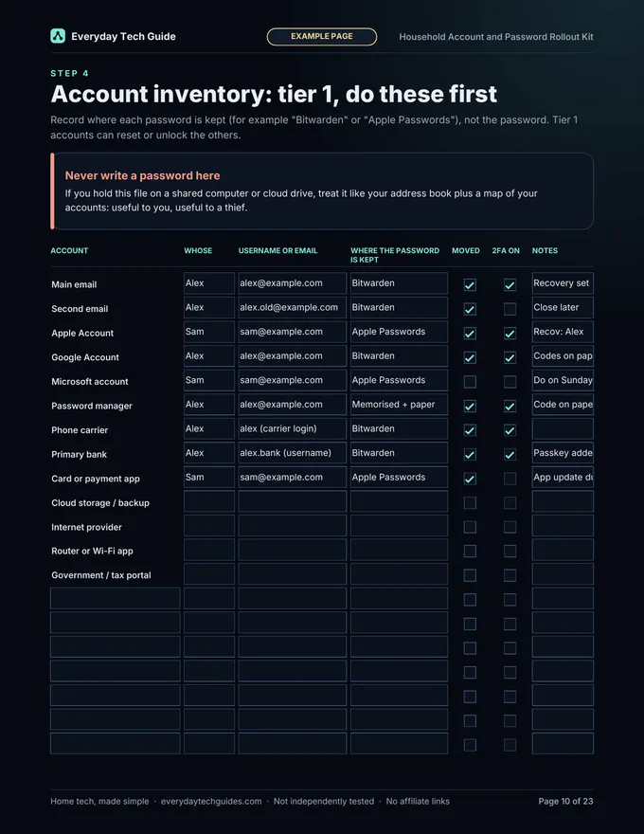
Task: Click the EXAMPLE PAGE badge
Action: pyautogui.click(x=322, y=37)
